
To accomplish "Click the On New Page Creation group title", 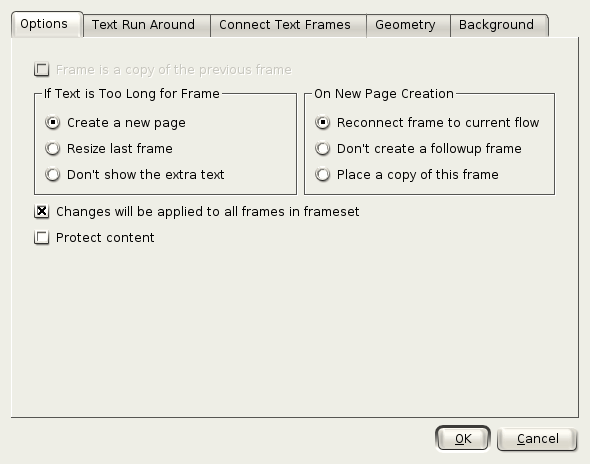I will point(384,94).
